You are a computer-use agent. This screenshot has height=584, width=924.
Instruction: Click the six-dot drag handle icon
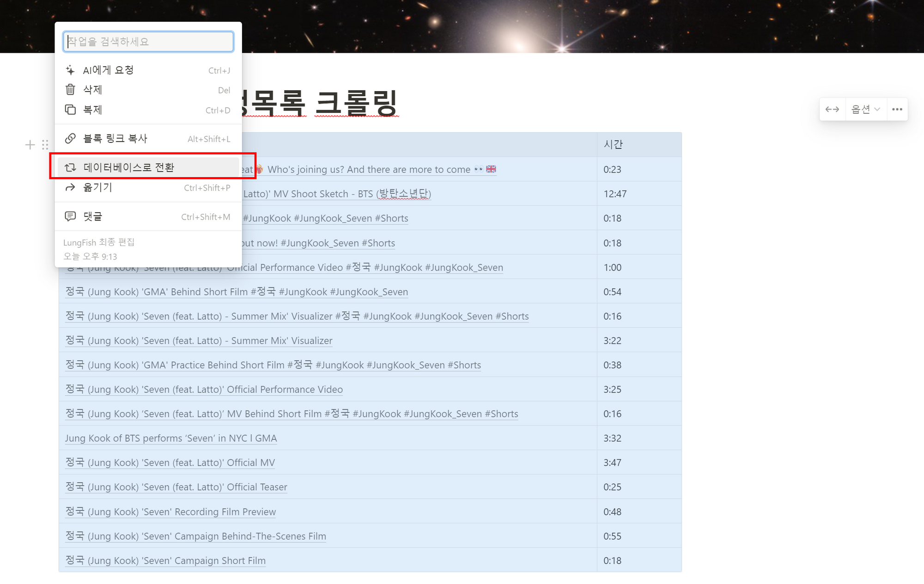click(x=45, y=145)
